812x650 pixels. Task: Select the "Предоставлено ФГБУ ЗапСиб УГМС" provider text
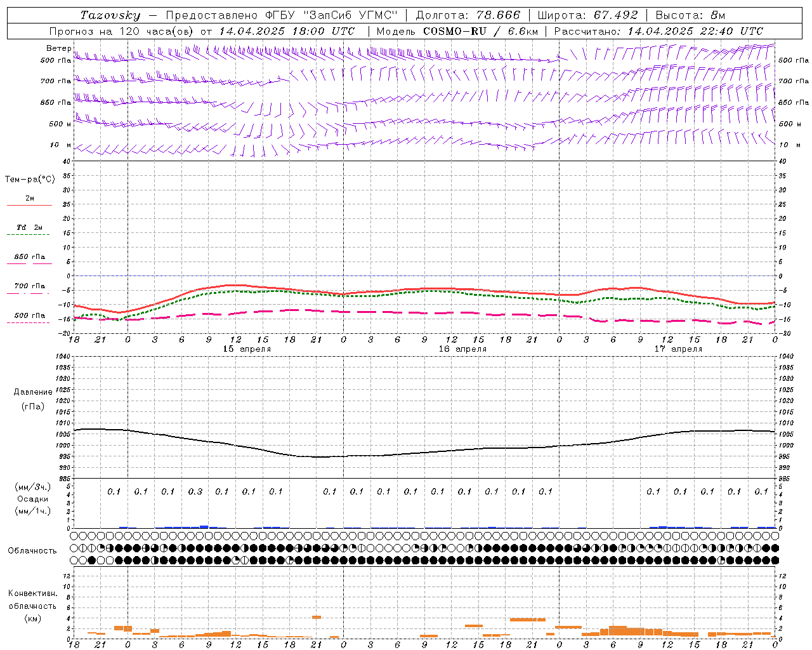point(281,15)
